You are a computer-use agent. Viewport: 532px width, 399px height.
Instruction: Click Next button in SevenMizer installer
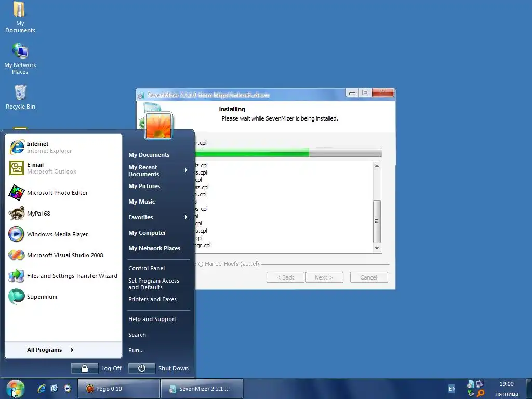click(324, 277)
